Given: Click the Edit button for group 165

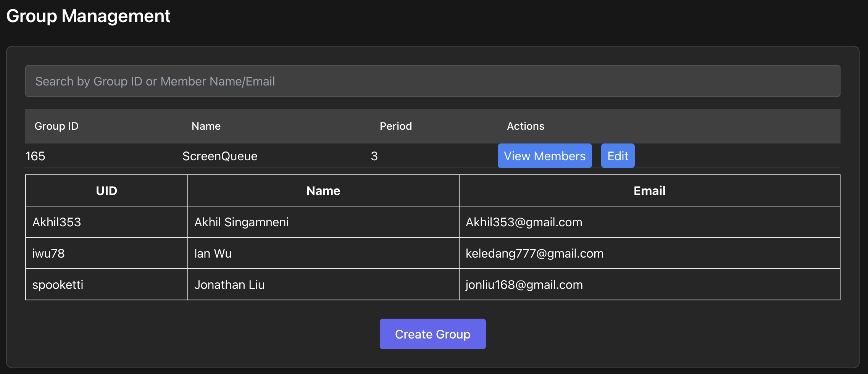Looking at the screenshot, I should click(618, 156).
